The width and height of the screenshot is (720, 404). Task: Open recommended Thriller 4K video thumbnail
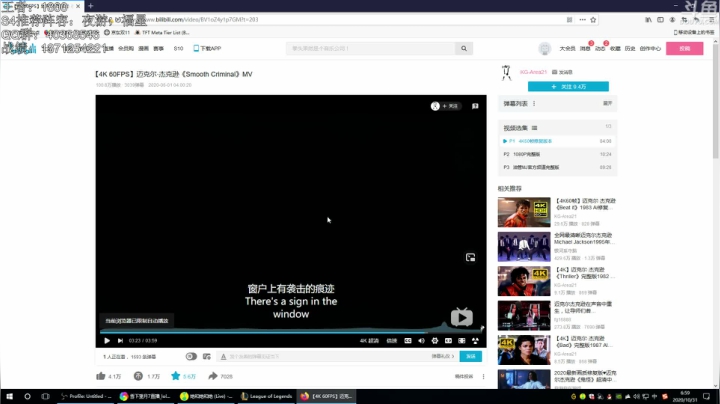pyautogui.click(x=524, y=281)
